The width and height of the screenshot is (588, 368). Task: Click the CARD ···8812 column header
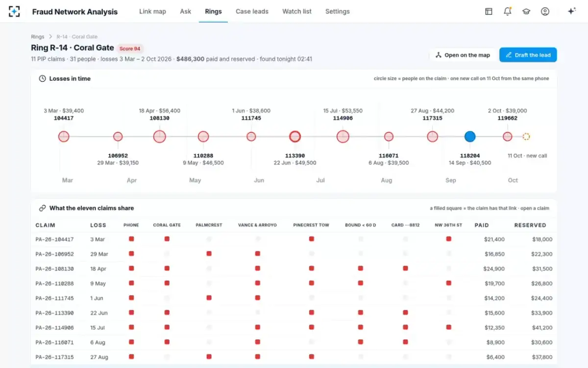click(405, 225)
